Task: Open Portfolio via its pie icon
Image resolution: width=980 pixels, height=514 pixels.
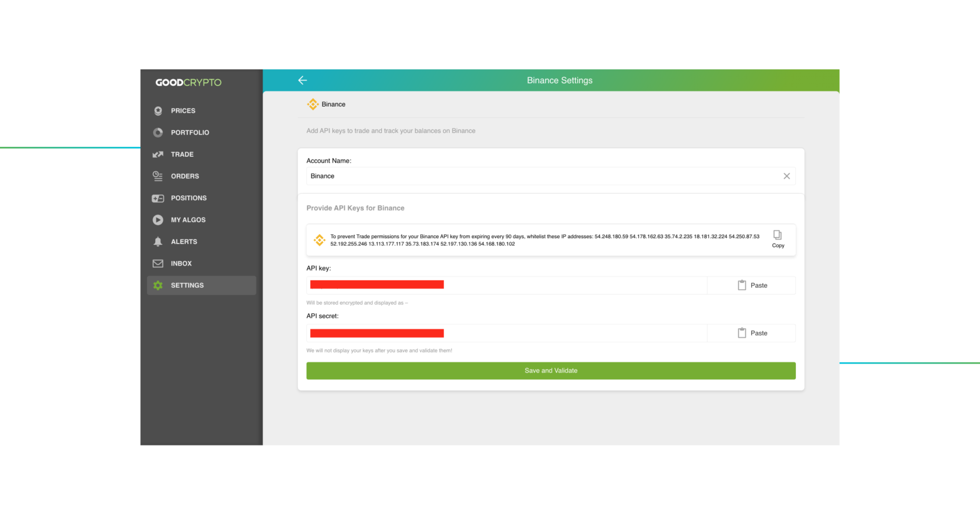Action: coord(158,133)
